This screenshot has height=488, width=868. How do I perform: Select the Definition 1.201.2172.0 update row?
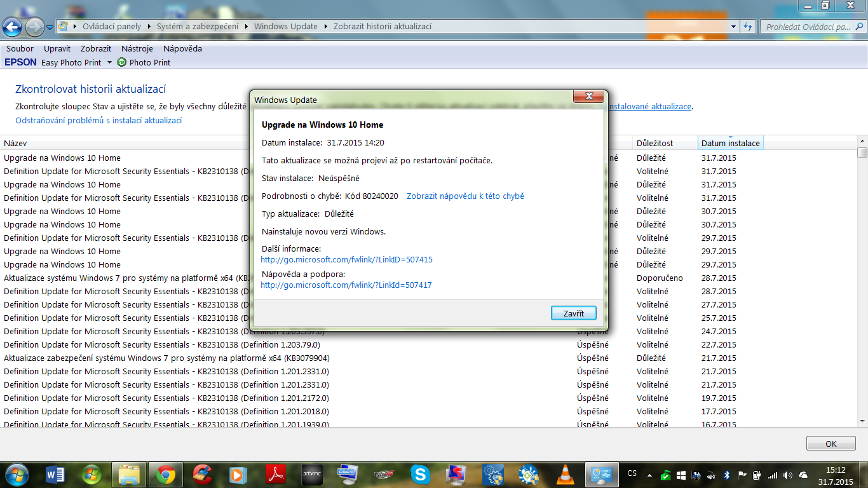[428, 398]
